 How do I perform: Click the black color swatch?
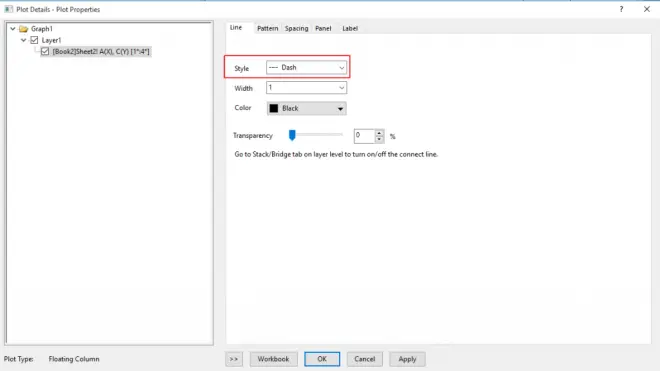point(274,108)
